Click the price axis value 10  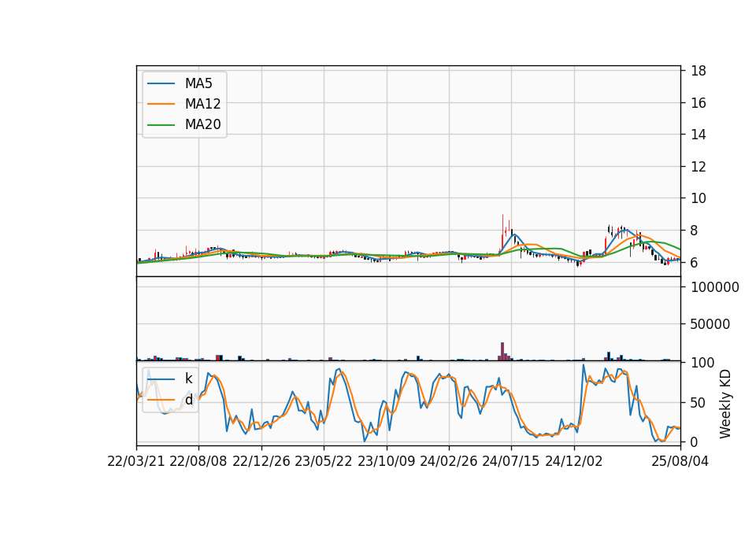(x=699, y=198)
